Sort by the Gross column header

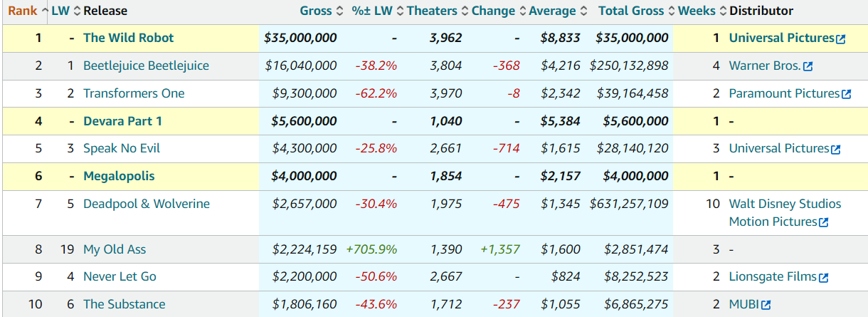click(x=316, y=11)
